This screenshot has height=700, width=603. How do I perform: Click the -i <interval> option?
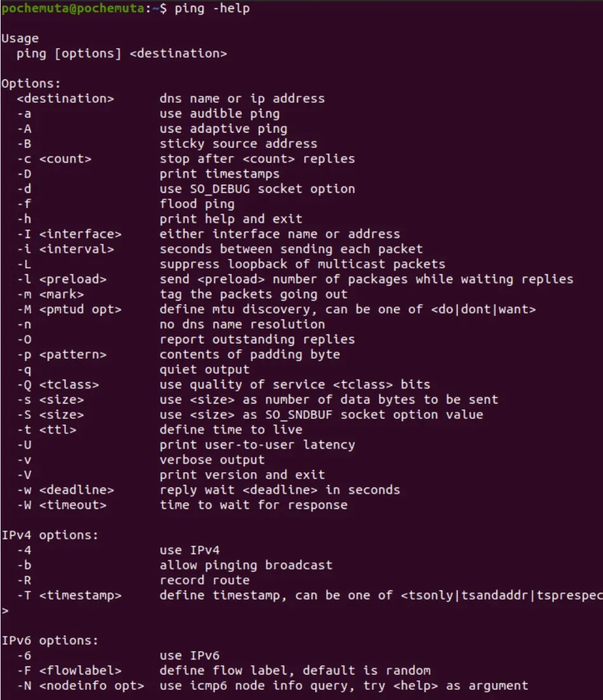pyautogui.click(x=65, y=249)
